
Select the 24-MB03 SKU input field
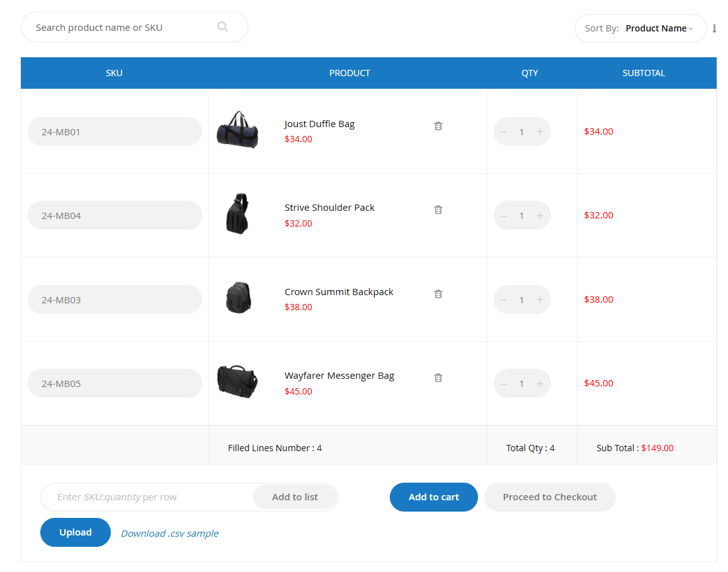[115, 300]
